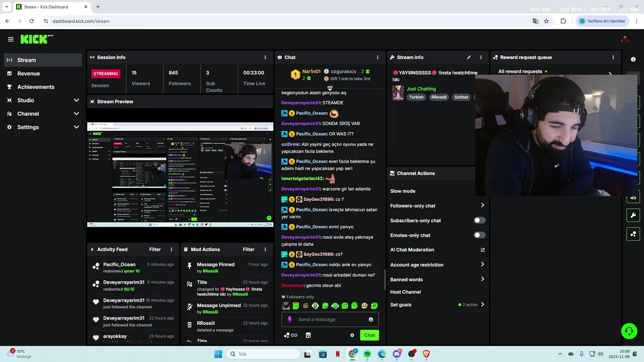The width and height of the screenshot is (644, 362).
Task: Open the emoji picker in message box
Action: click(x=371, y=319)
